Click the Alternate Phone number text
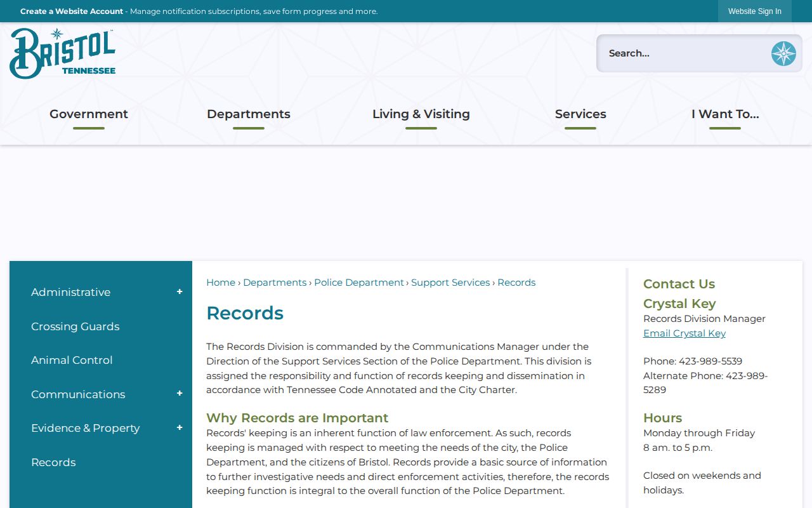The image size is (812, 508). pos(705,383)
